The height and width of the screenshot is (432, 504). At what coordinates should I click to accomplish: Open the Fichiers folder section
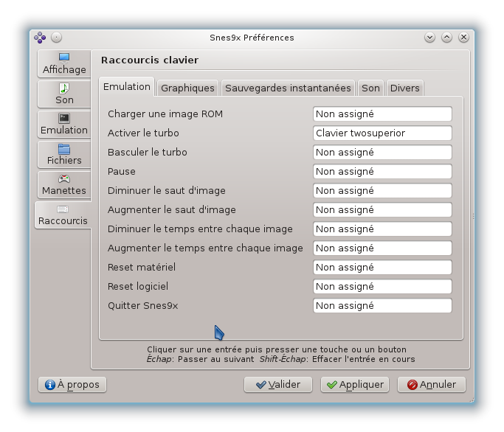point(64,155)
